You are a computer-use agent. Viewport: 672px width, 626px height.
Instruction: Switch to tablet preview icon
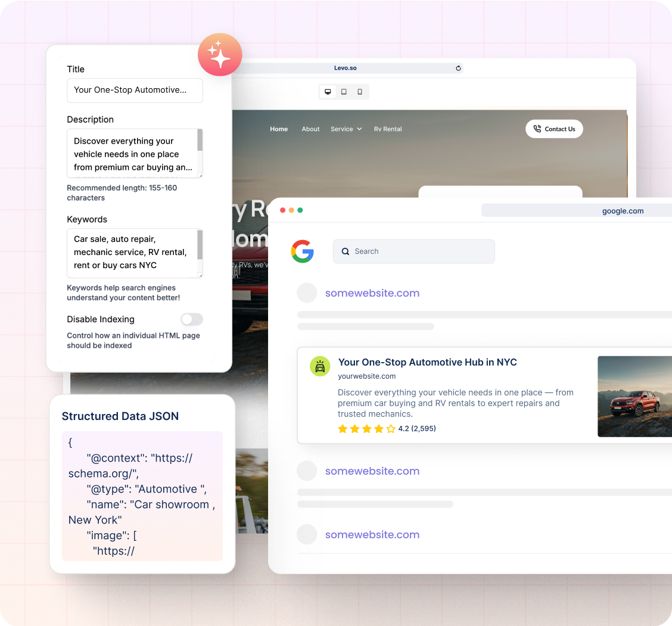tap(344, 92)
